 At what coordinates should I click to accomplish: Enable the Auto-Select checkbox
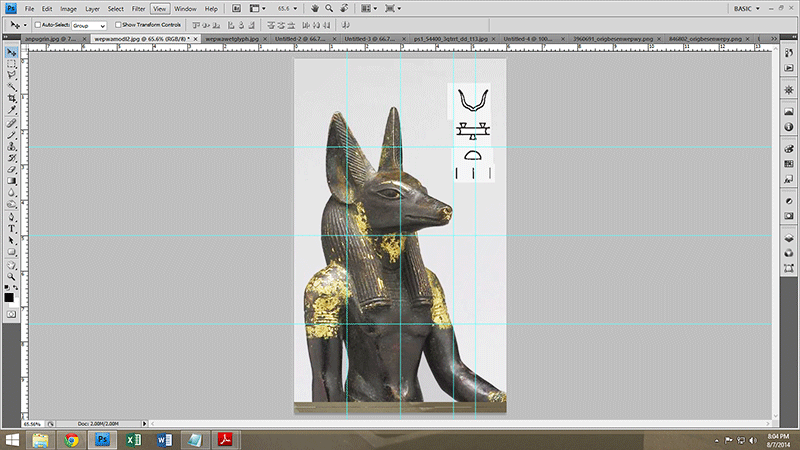[x=37, y=24]
